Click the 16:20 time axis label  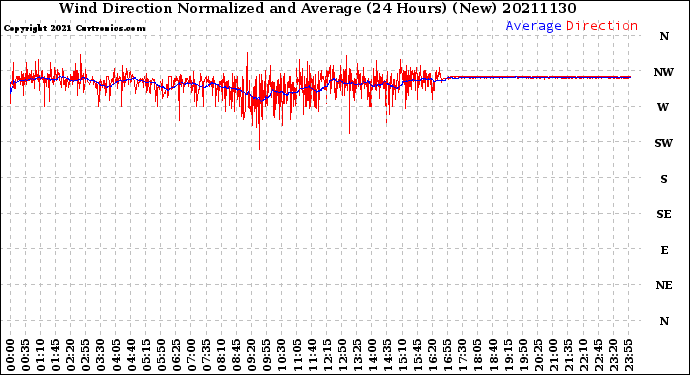pyautogui.click(x=432, y=355)
